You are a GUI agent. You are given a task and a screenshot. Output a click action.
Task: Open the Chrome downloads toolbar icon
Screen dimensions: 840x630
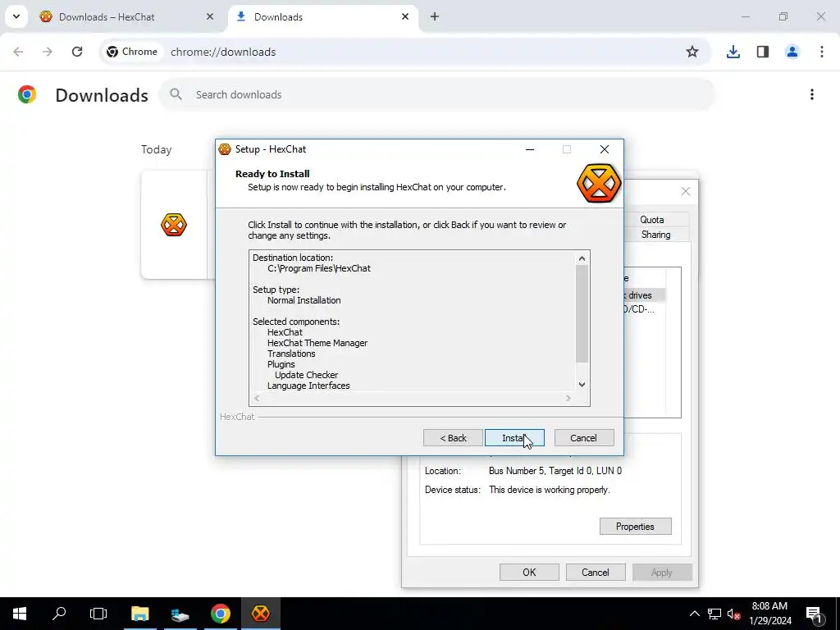pyautogui.click(x=733, y=52)
